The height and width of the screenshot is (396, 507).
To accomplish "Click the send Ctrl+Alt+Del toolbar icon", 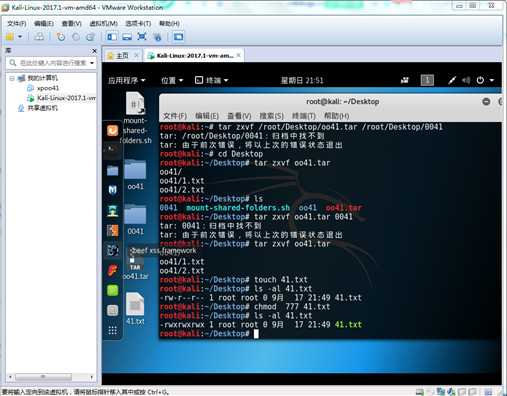I will pos(39,36).
